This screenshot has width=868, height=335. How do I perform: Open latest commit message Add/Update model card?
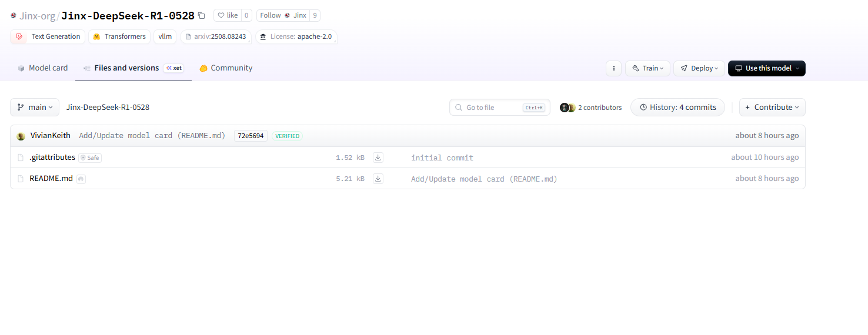(152, 136)
